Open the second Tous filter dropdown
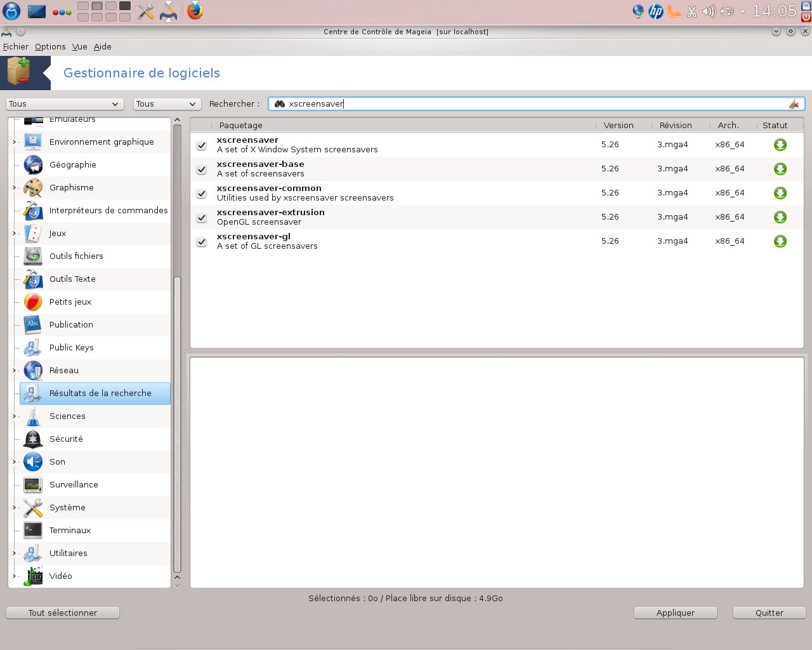The width and height of the screenshot is (812, 650). click(167, 104)
